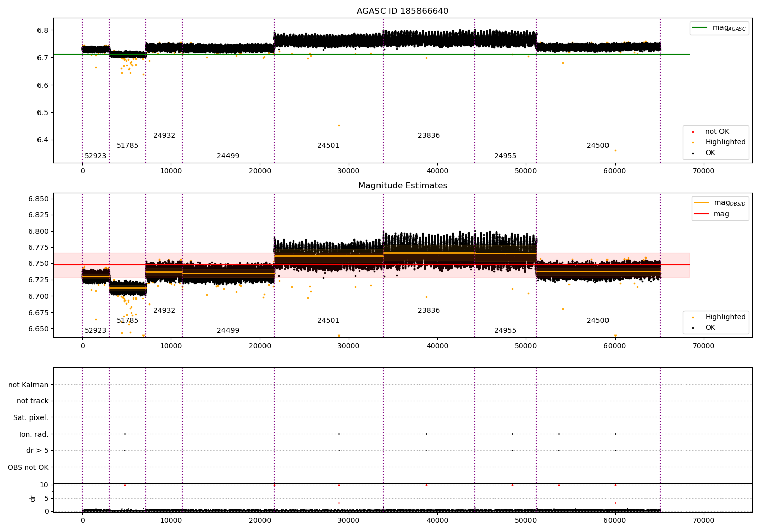Click orange line swatch beside mag OBSID
This screenshot has height=532, width=760.
[702, 203]
